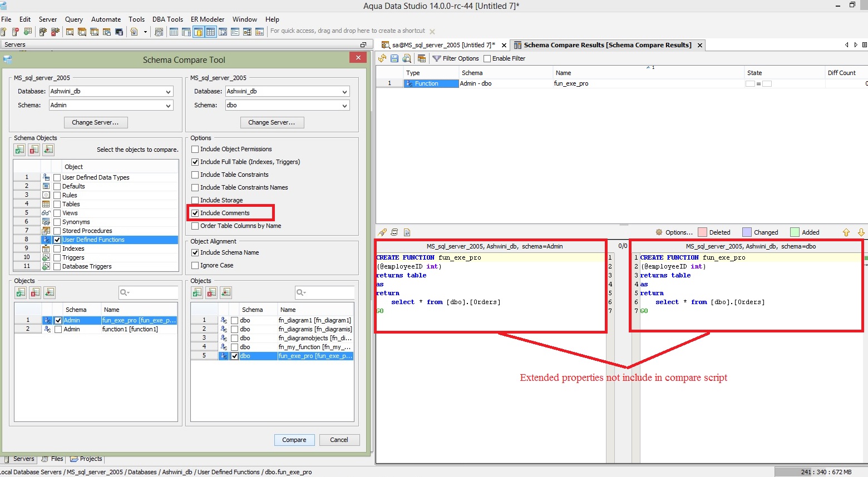The width and height of the screenshot is (868, 477).
Task: Jump to previous difference with up arrow
Action: pos(846,232)
